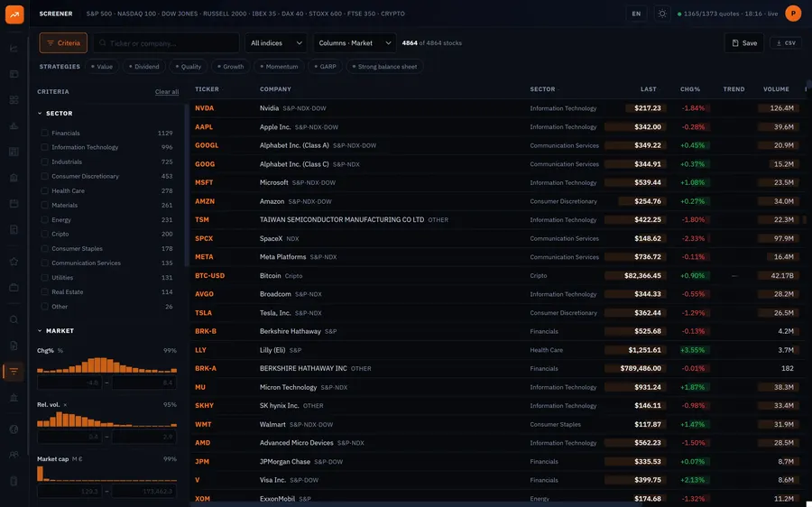This screenshot has height=507, width=812.
Task: Focus the Ticker or company search field
Action: click(x=166, y=43)
